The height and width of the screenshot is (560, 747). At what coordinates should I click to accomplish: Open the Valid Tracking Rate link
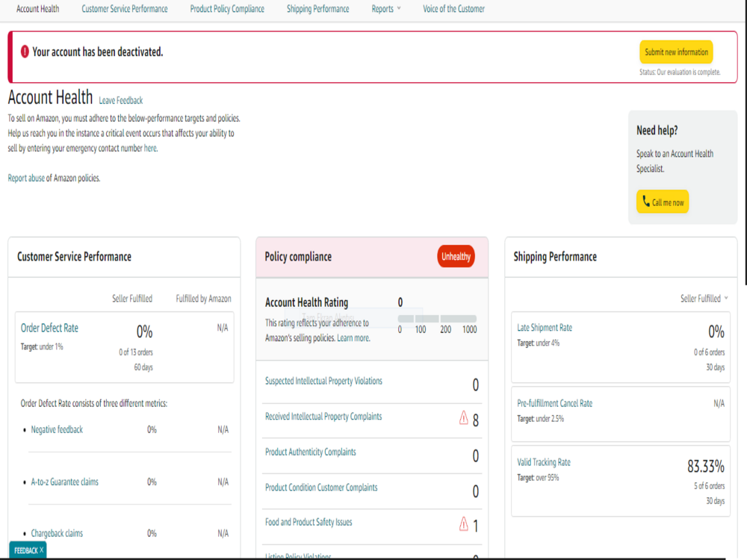tap(544, 462)
